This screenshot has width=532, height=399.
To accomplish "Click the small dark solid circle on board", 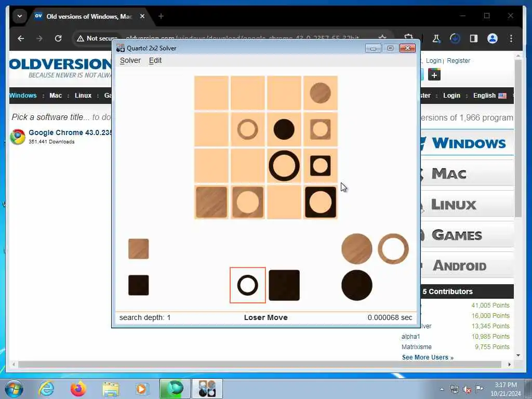I will [x=284, y=129].
